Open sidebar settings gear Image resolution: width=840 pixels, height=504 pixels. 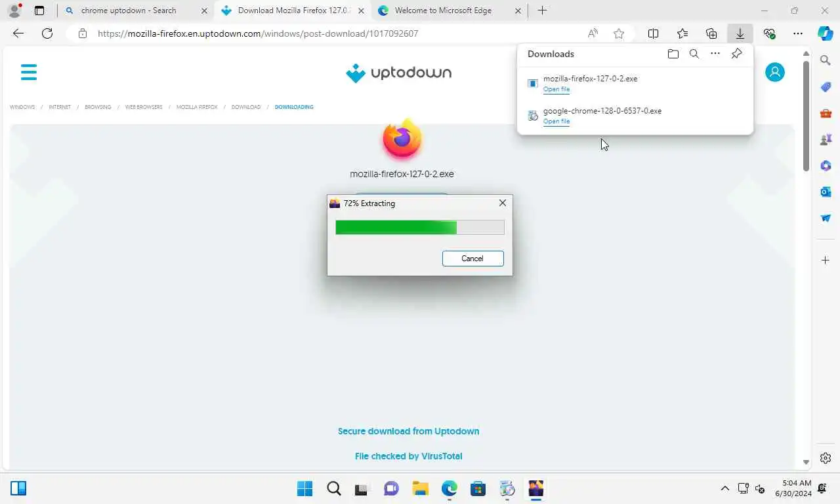(826, 458)
